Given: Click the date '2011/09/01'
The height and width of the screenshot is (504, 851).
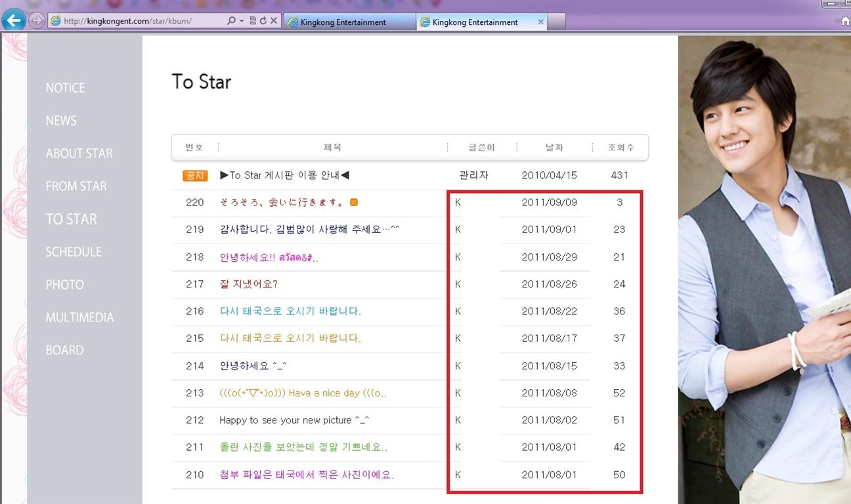Looking at the screenshot, I should 550,230.
